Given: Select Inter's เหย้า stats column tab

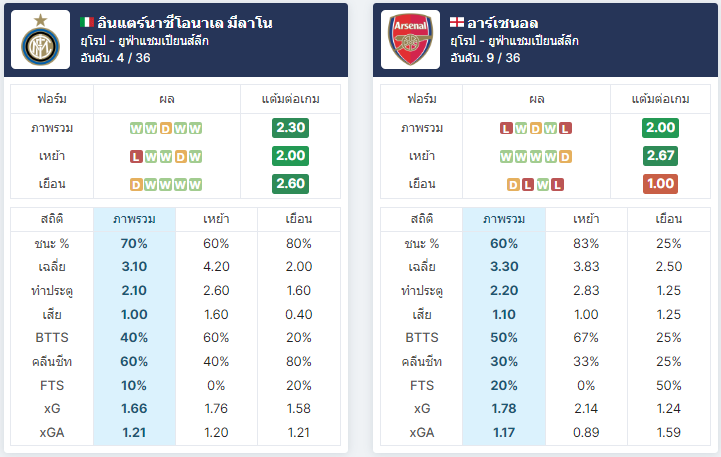Looking at the screenshot, I should (x=217, y=219).
